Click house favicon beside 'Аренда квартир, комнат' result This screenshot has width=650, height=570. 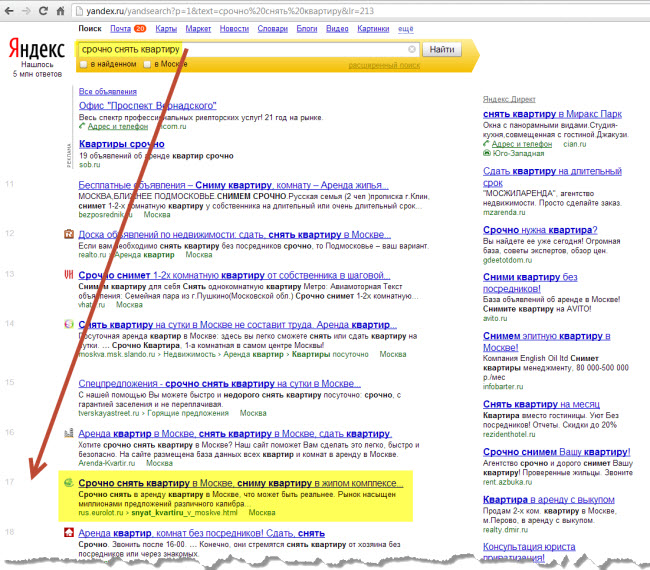click(x=69, y=532)
